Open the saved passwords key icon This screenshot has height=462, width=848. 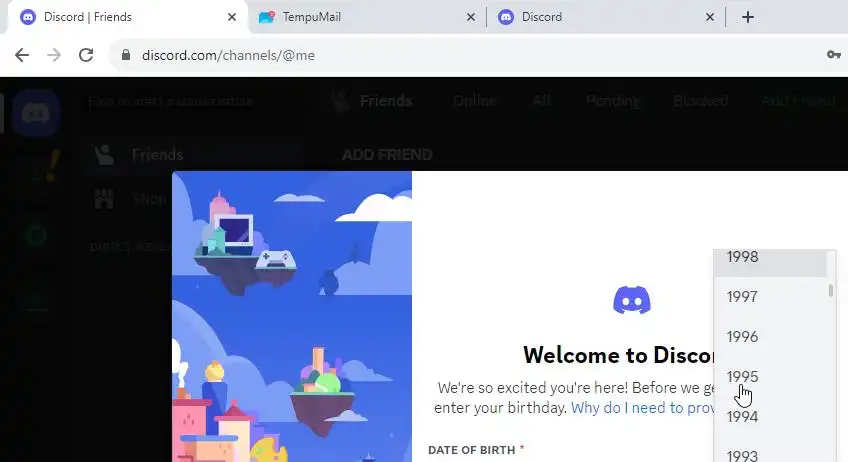point(833,55)
